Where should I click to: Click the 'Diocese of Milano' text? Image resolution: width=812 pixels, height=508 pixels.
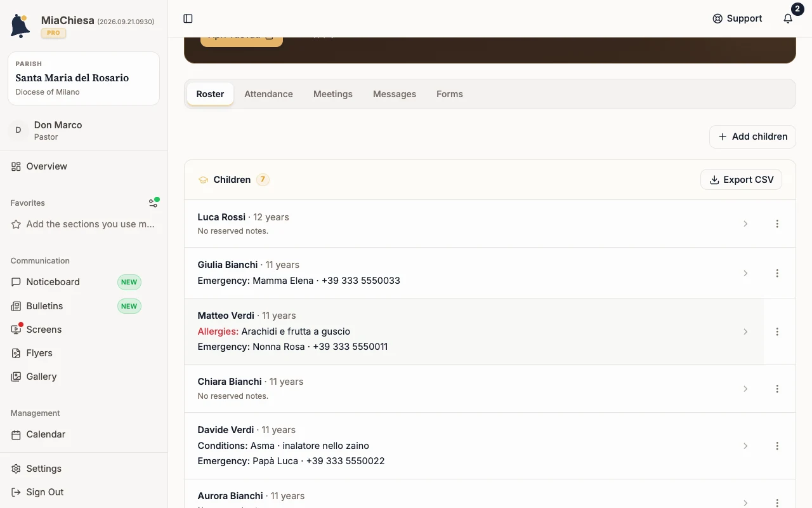coord(48,92)
